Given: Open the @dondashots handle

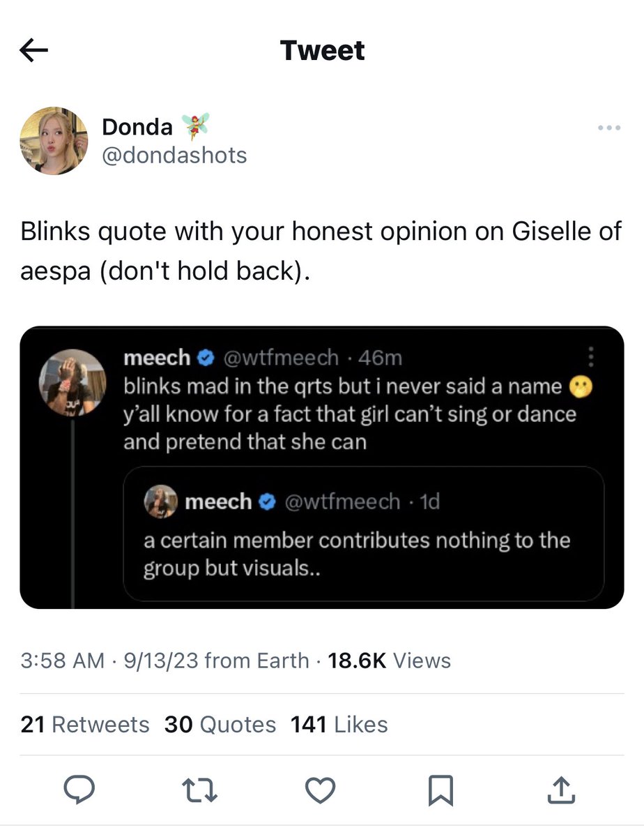Looking at the screenshot, I should [x=174, y=155].
